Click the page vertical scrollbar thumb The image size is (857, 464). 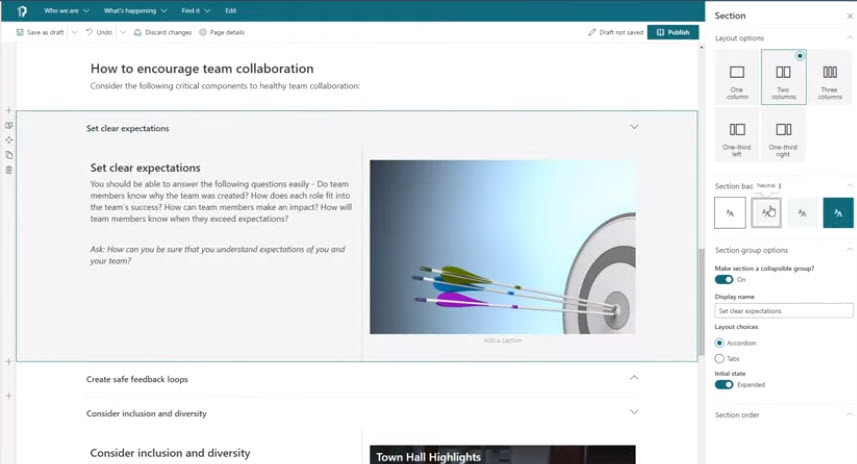(701, 301)
